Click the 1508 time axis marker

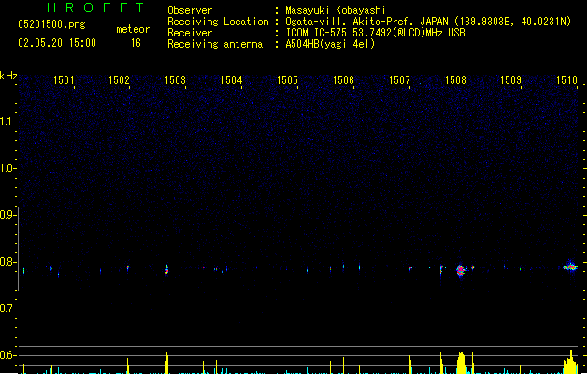[455, 80]
